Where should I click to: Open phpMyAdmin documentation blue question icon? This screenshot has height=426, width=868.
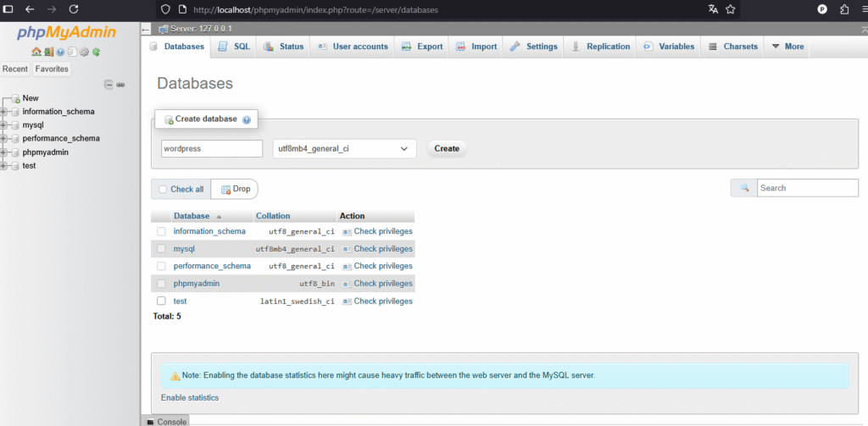[60, 52]
